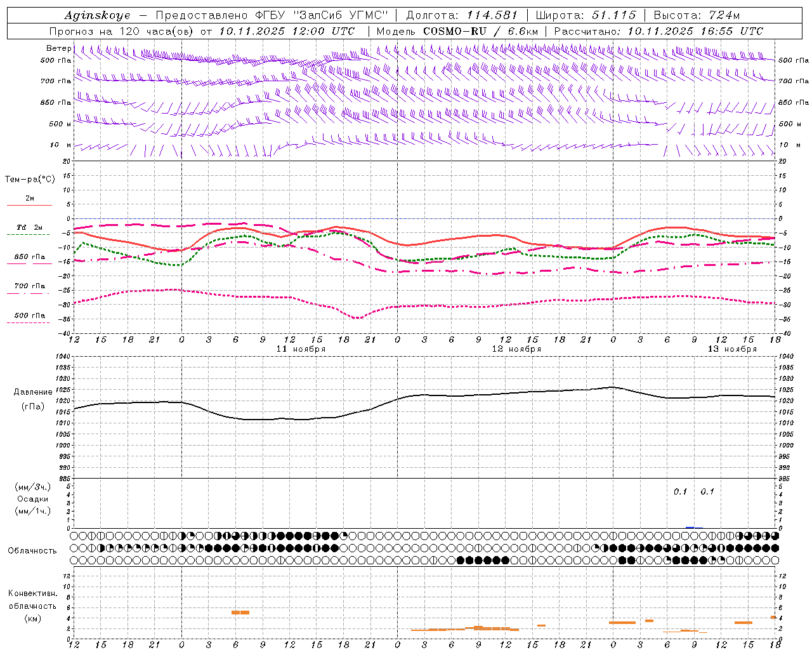Select the 'Облачность' cloud cover label

32,551
